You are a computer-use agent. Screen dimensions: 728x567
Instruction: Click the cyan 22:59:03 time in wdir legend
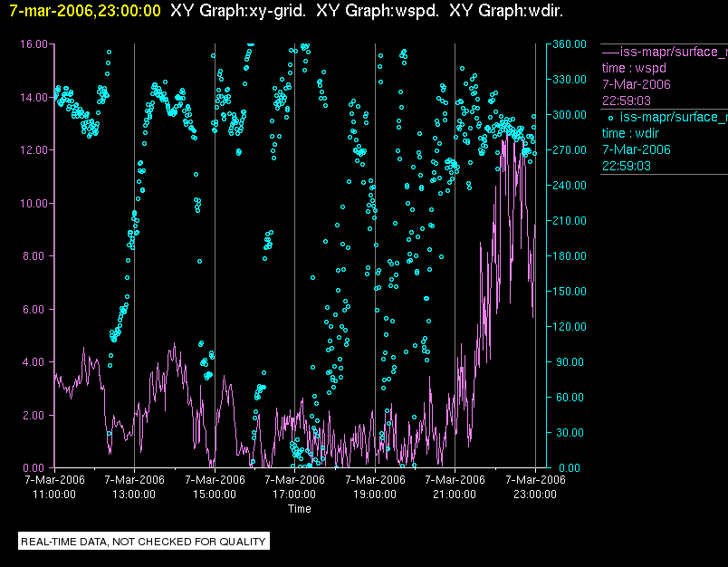tap(627, 166)
